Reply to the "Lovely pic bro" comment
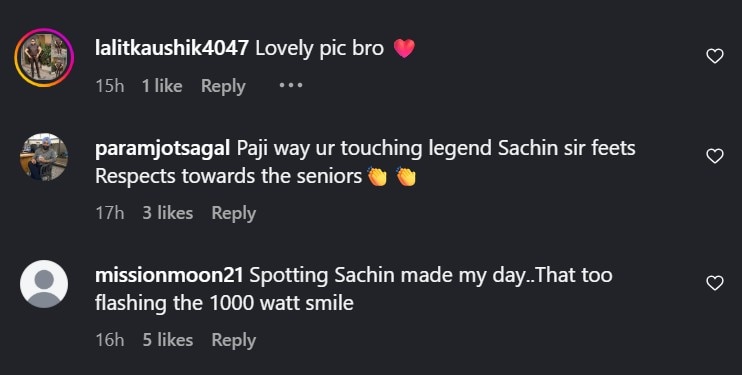Viewport: 742px width, 375px height. click(223, 86)
